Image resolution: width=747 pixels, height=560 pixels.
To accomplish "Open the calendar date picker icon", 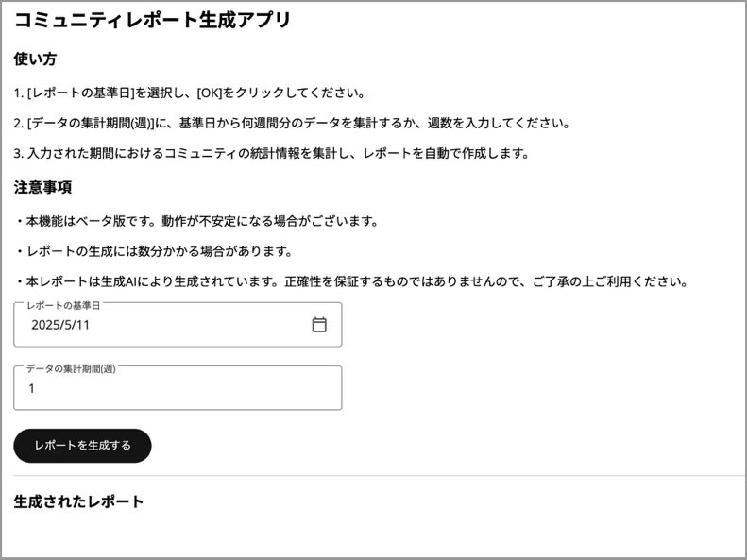I will [319, 325].
